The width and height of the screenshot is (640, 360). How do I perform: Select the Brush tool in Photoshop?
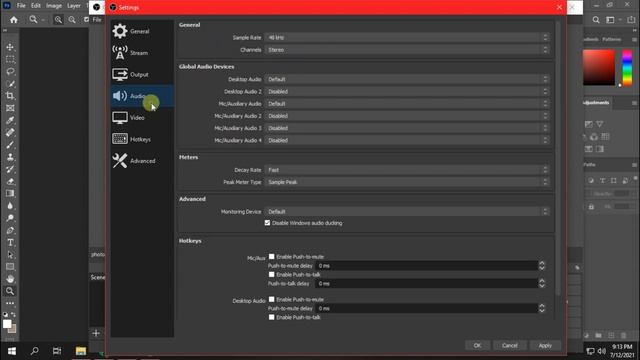pyautogui.click(x=10, y=145)
